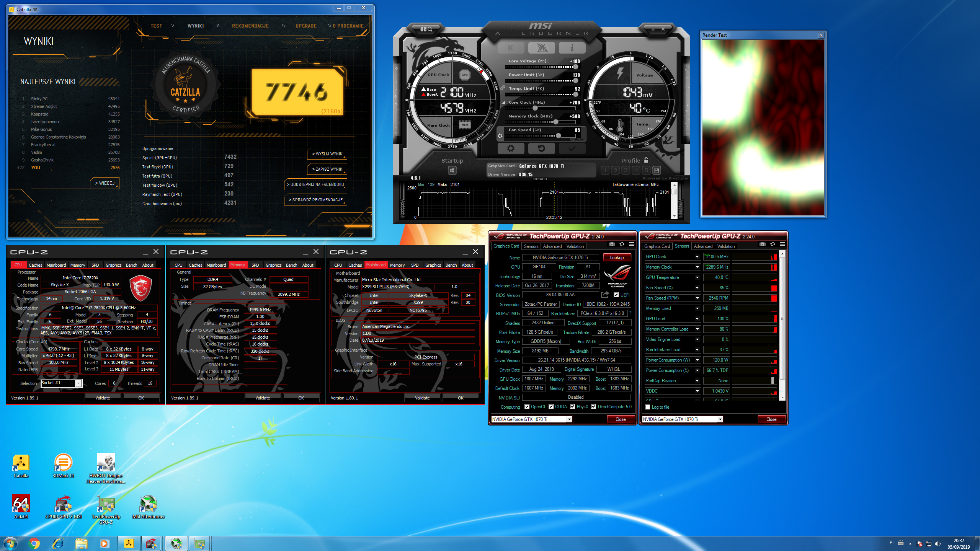Image resolution: width=980 pixels, height=551 pixels.
Task: Click DETACH in MSI Afterburner
Action: click(x=540, y=179)
